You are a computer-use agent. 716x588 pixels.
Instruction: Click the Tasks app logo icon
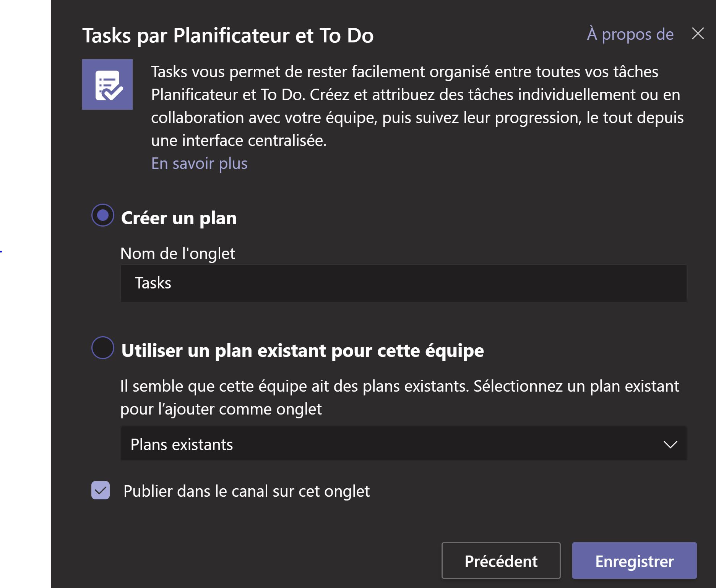(x=107, y=84)
